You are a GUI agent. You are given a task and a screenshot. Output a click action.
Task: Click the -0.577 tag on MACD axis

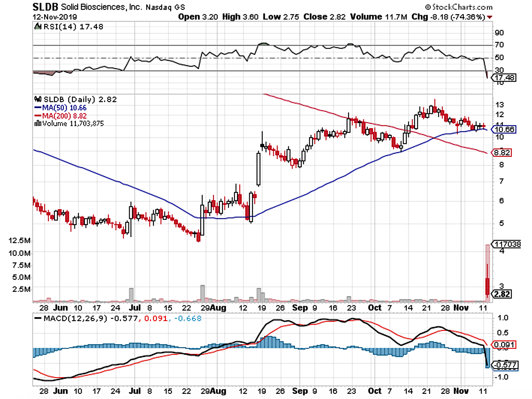point(505,365)
